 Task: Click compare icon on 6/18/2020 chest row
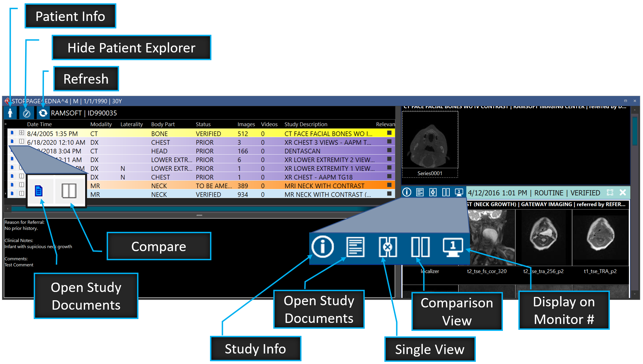coord(22,142)
